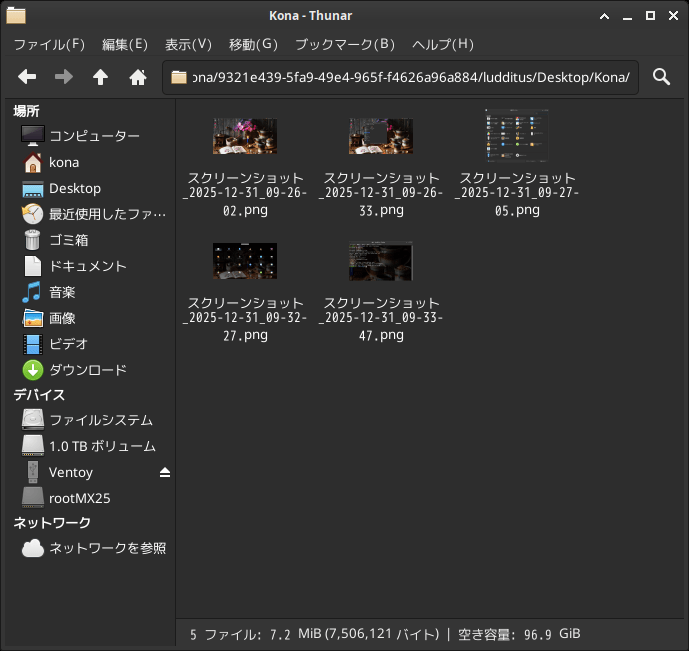Open search with the magnifier icon
This screenshot has width=689, height=651.
pos(661,77)
